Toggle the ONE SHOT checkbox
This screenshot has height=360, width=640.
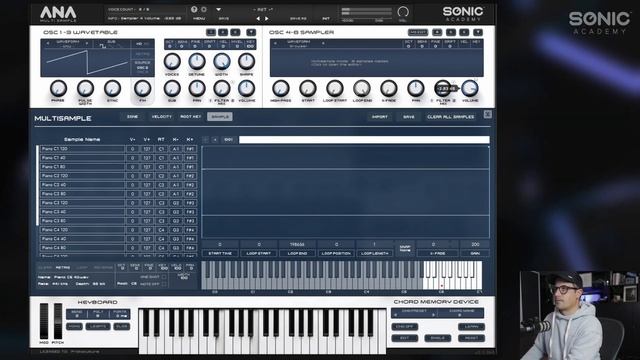[164, 277]
